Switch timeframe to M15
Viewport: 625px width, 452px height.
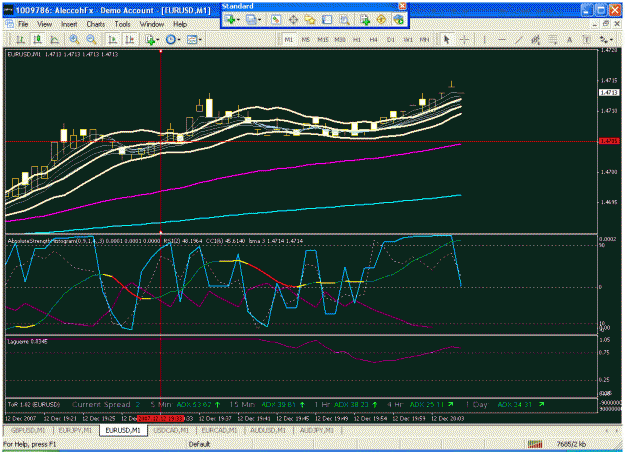pyautogui.click(x=323, y=39)
